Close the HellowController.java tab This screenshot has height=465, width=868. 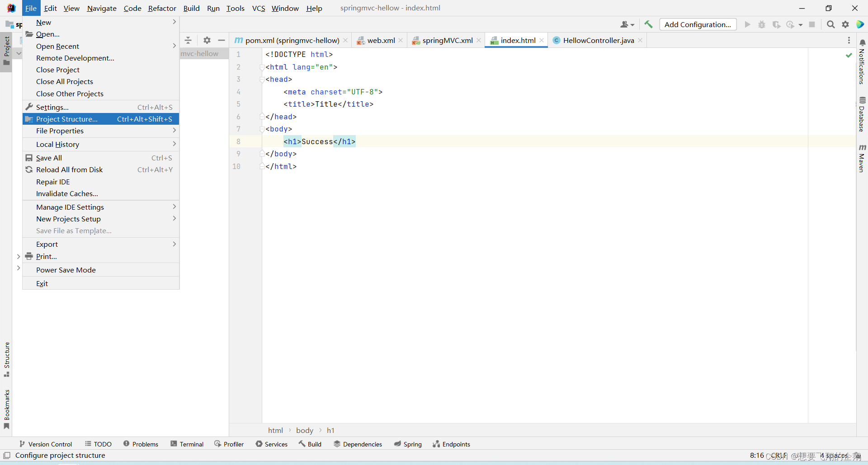pos(640,40)
